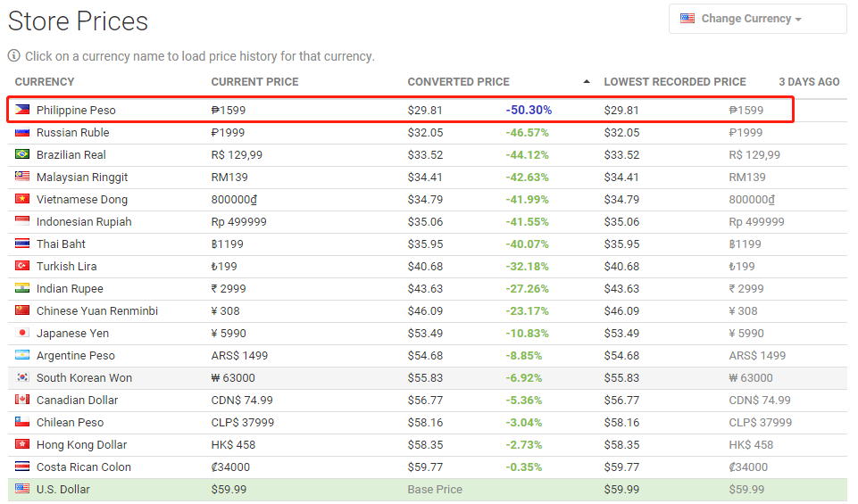Click the Base Price label

tap(435, 489)
